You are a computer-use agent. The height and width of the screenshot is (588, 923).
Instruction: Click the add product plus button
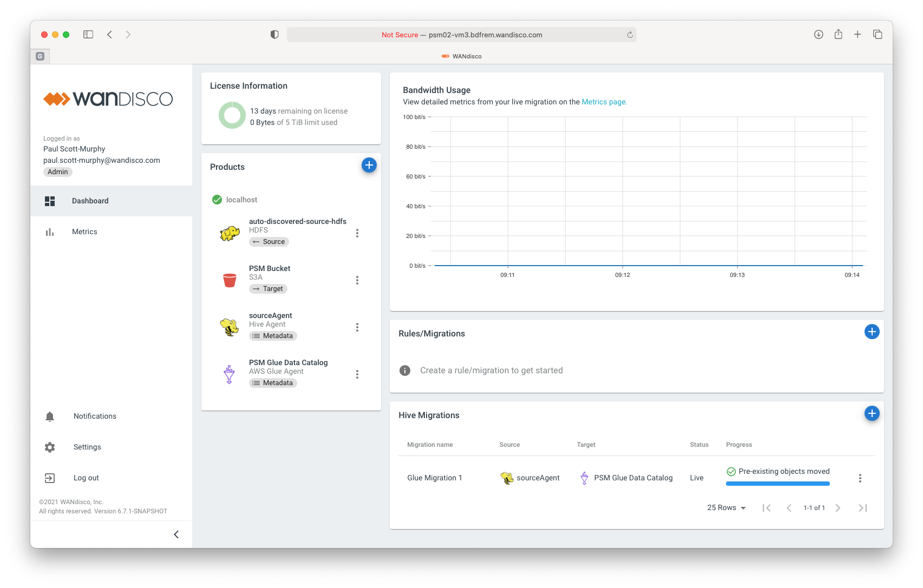tap(369, 165)
